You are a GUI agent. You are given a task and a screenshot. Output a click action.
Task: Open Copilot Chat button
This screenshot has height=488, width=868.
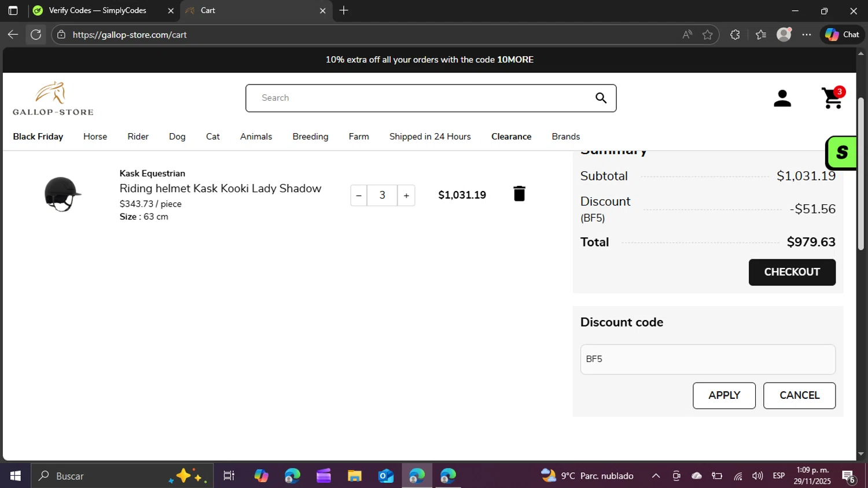tap(843, 35)
